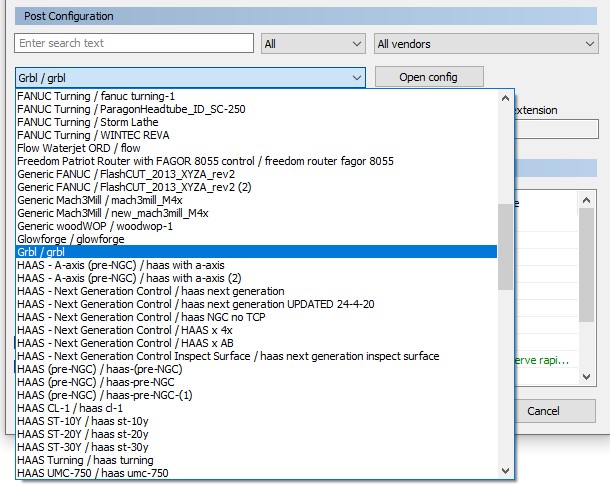Select Generic woodWOP / woodwop-1
610x485 pixels.
(256, 226)
